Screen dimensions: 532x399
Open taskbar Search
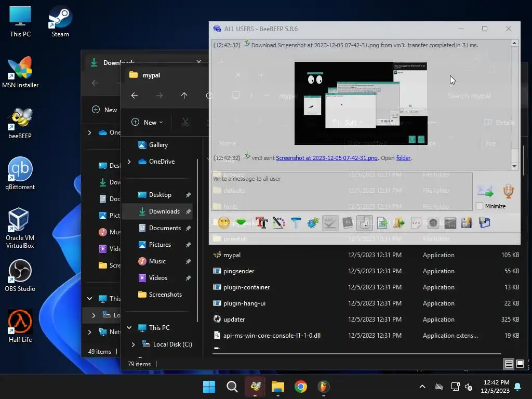pos(232,387)
